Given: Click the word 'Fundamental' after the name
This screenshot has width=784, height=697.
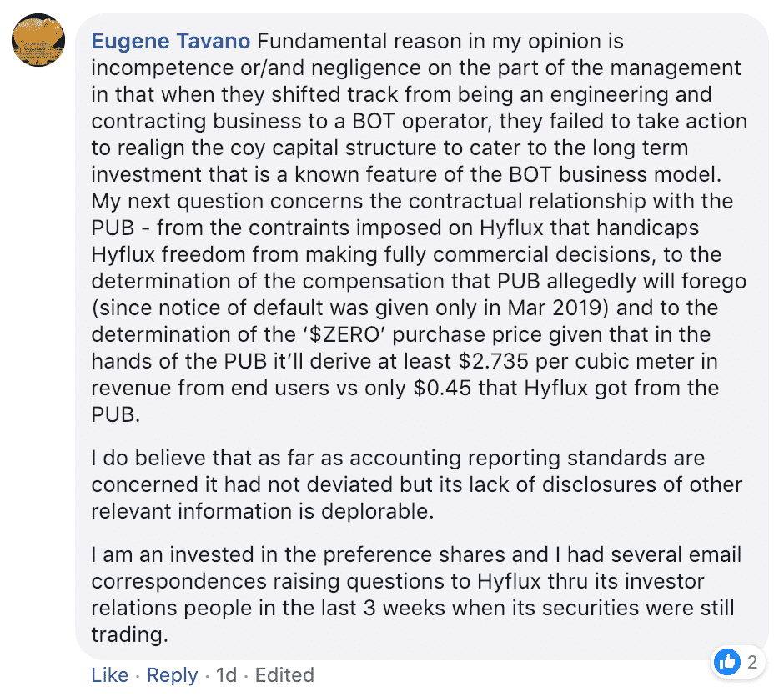Looking at the screenshot, I should [x=322, y=41].
